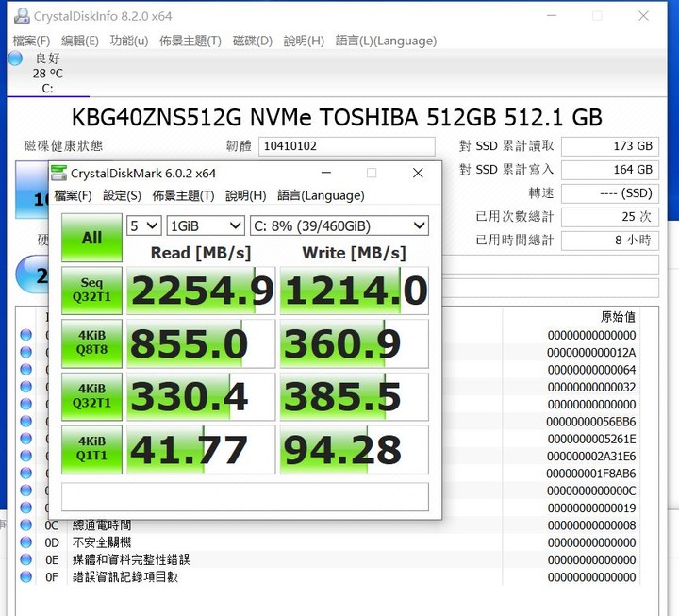The image size is (679, 616).
Task: Start the Seq Q32T1 benchmark test
Action: click(x=91, y=291)
